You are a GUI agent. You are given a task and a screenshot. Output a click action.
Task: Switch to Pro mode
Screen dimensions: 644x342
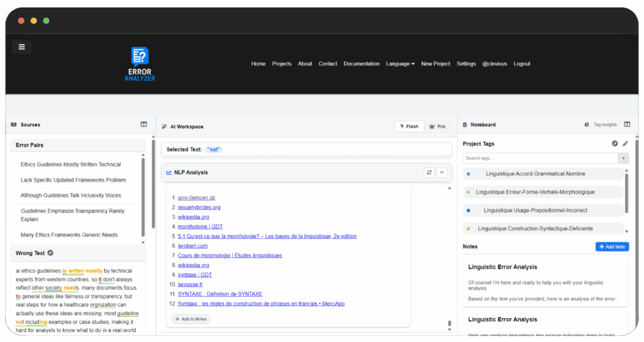437,126
